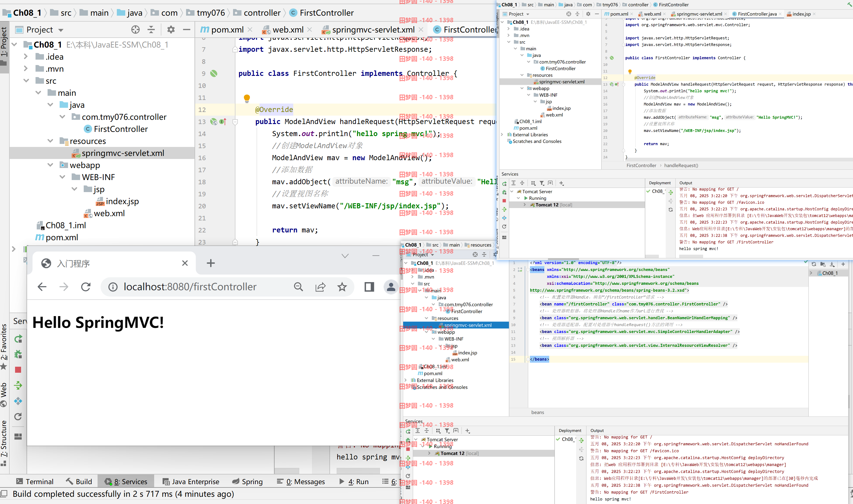Click grey refresh icon in left Services toolbar

(18, 416)
